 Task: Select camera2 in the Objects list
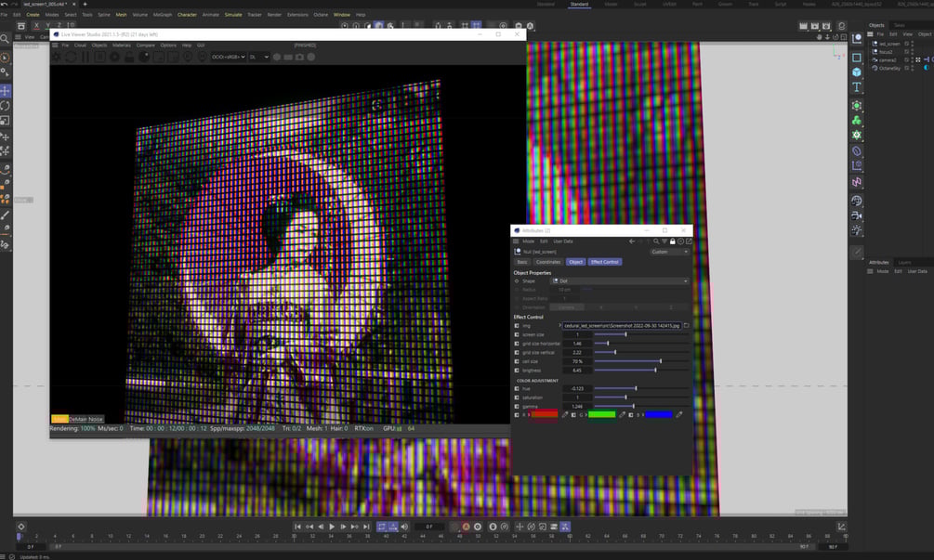click(887, 60)
